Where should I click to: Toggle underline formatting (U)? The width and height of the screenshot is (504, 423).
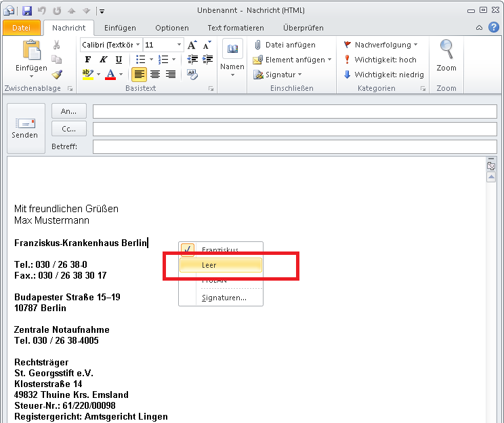click(x=119, y=60)
